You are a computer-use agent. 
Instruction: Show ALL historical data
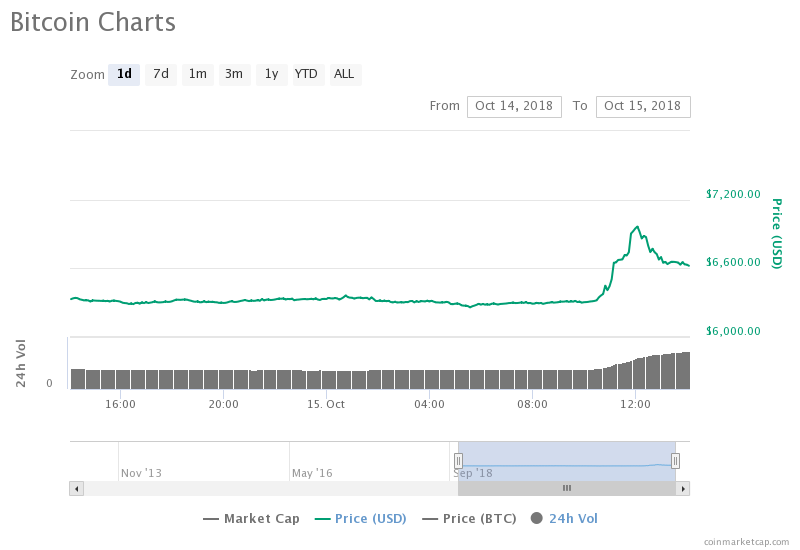(x=344, y=74)
